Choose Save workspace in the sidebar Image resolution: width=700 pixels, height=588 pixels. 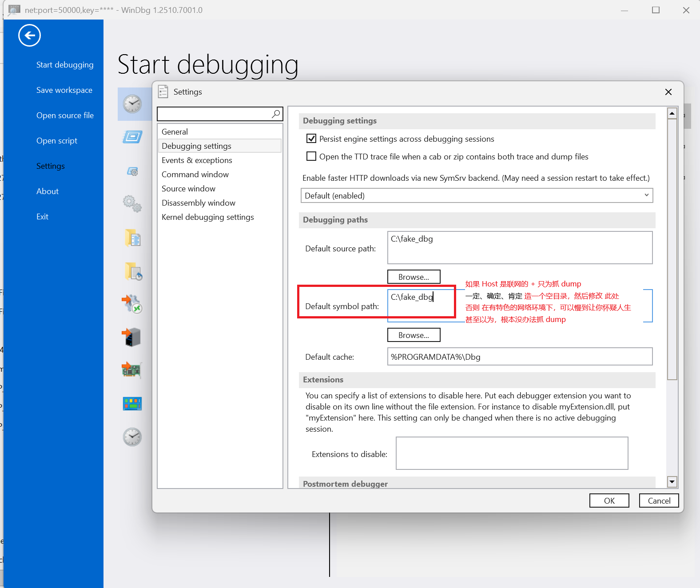point(64,90)
